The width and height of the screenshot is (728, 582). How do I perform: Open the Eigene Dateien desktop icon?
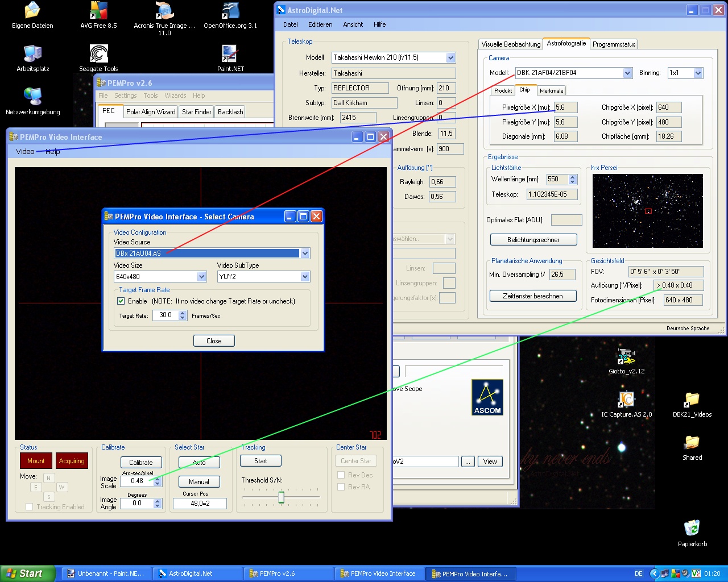(32, 15)
